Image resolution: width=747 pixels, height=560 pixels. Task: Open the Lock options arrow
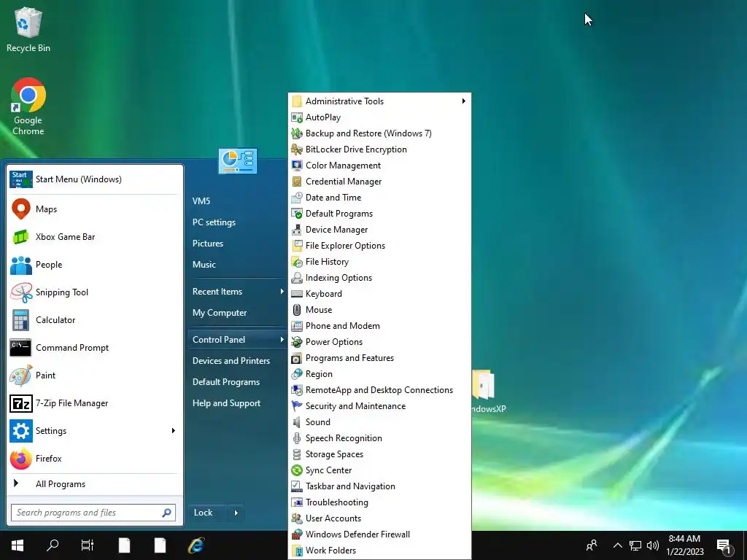point(236,513)
